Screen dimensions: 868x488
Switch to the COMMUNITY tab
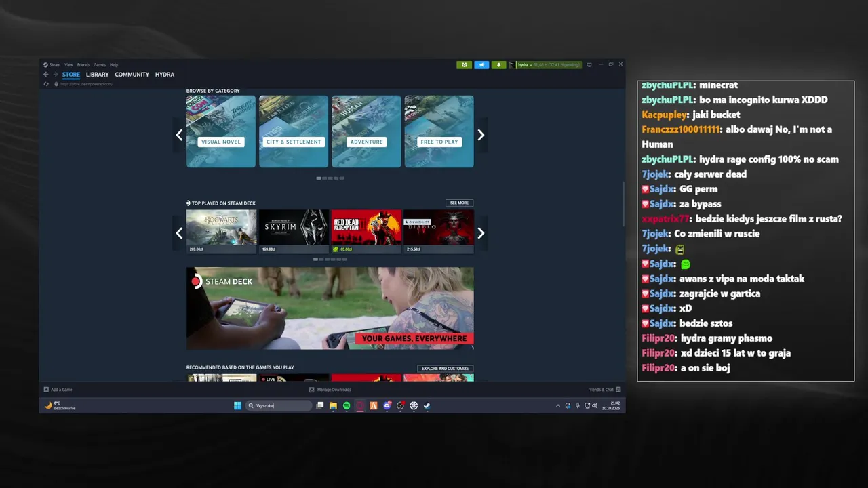132,75
